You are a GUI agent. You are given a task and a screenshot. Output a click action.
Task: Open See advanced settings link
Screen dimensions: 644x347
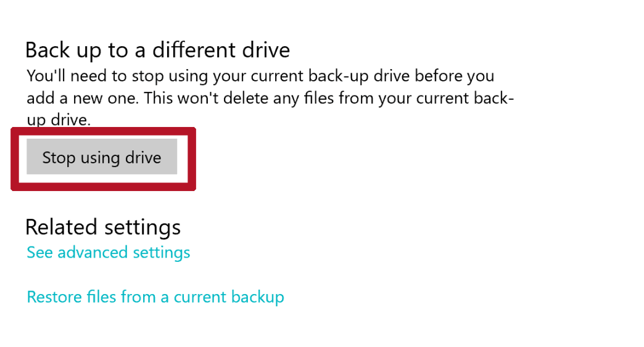coord(109,253)
